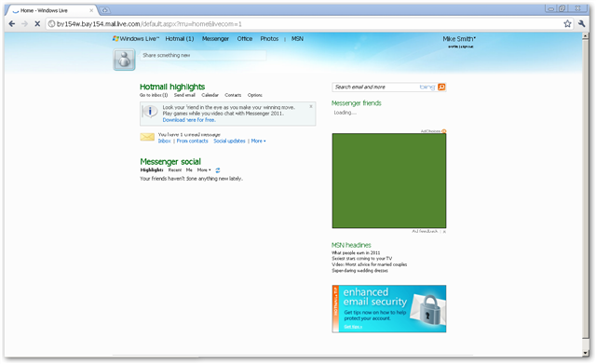The height and width of the screenshot is (364, 596).
Task: Close the ad with the small x
Action: pyautogui.click(x=444, y=232)
